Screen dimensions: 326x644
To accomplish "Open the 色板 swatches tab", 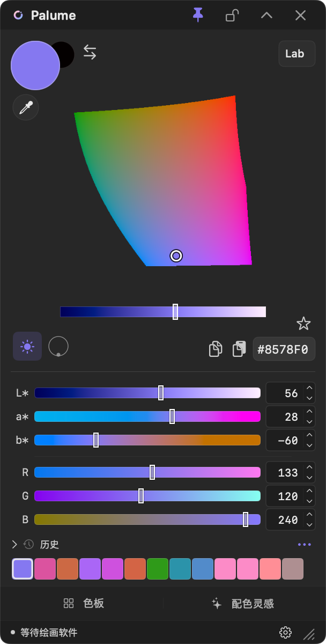I will pyautogui.click(x=83, y=603).
